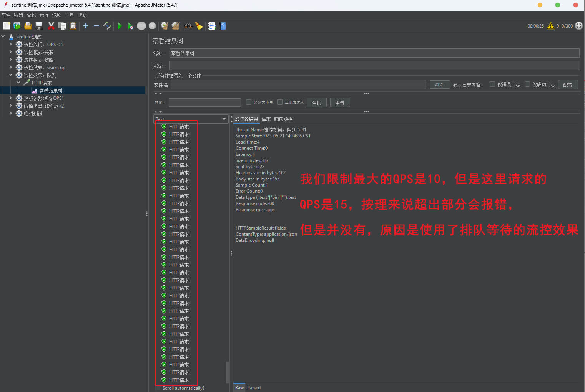Viewport: 585px width, 392px height.
Task: Clear current results with broom
Action: click(165, 26)
